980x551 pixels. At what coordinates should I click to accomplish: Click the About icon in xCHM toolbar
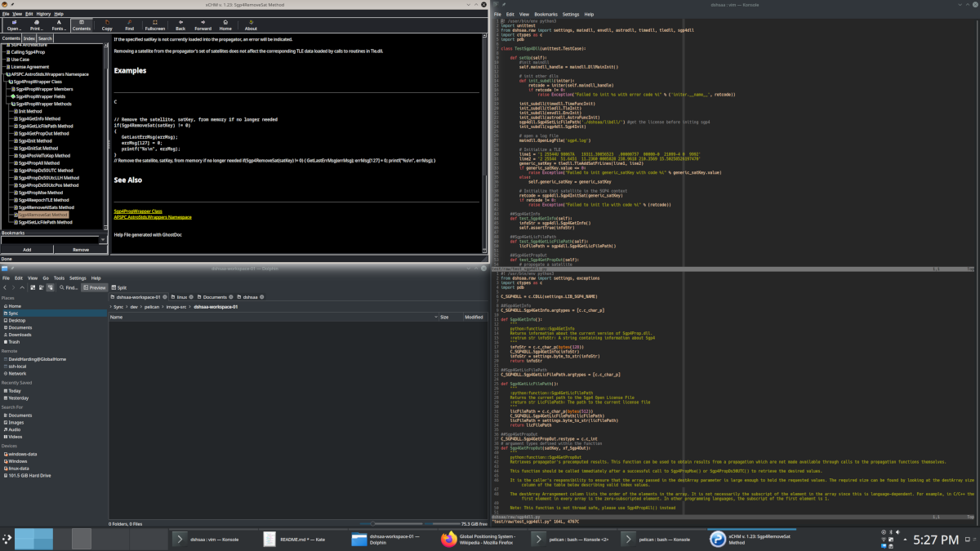[251, 24]
